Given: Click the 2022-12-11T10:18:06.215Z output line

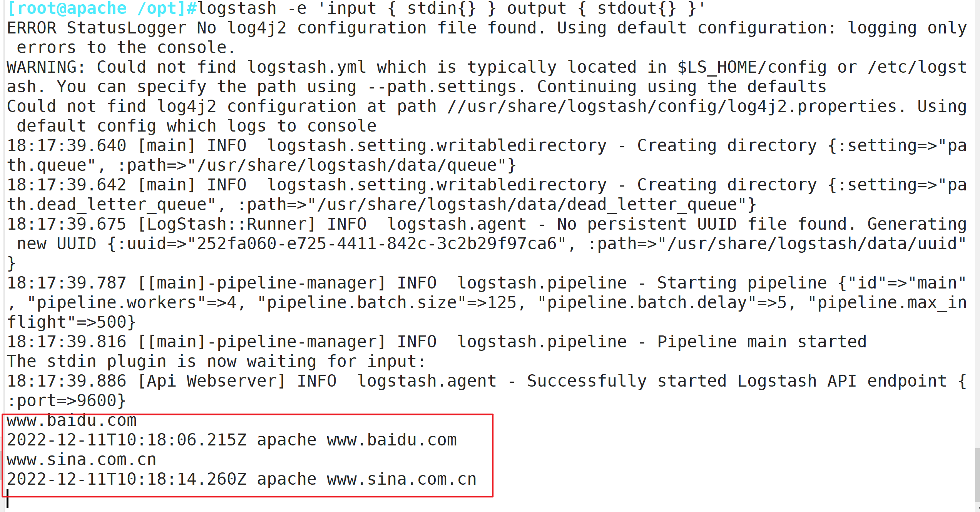Looking at the screenshot, I should pos(232,440).
